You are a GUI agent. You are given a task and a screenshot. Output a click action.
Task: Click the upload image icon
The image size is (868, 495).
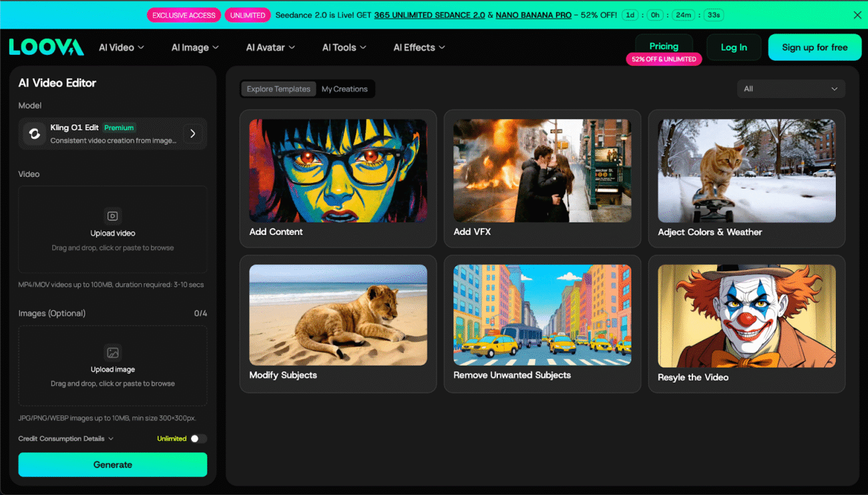point(113,352)
